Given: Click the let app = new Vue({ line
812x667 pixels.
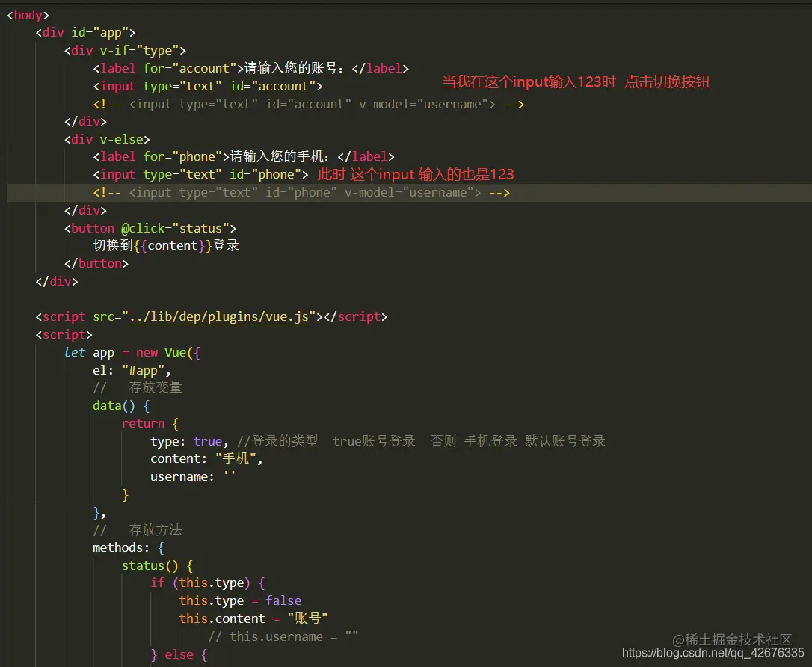Looking at the screenshot, I should tap(132, 353).
